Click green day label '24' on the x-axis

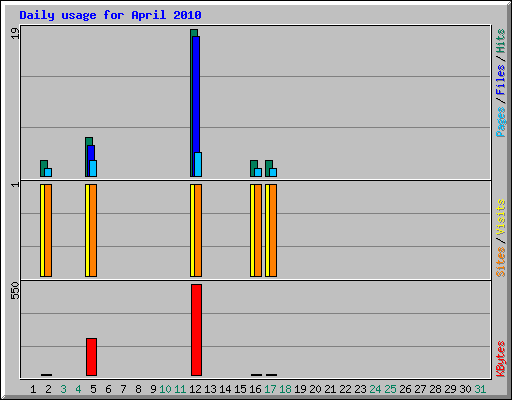pos(375,389)
